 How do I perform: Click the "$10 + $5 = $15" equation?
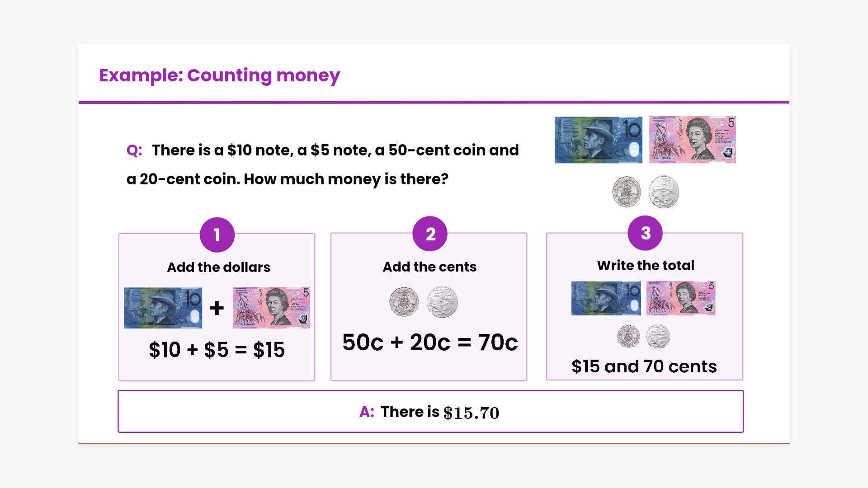tap(217, 350)
